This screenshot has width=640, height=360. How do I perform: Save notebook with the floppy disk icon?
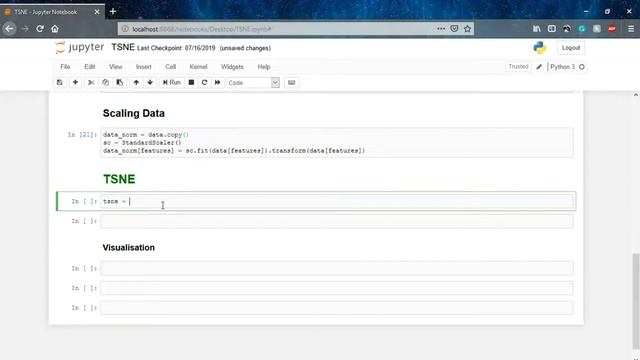[60, 82]
